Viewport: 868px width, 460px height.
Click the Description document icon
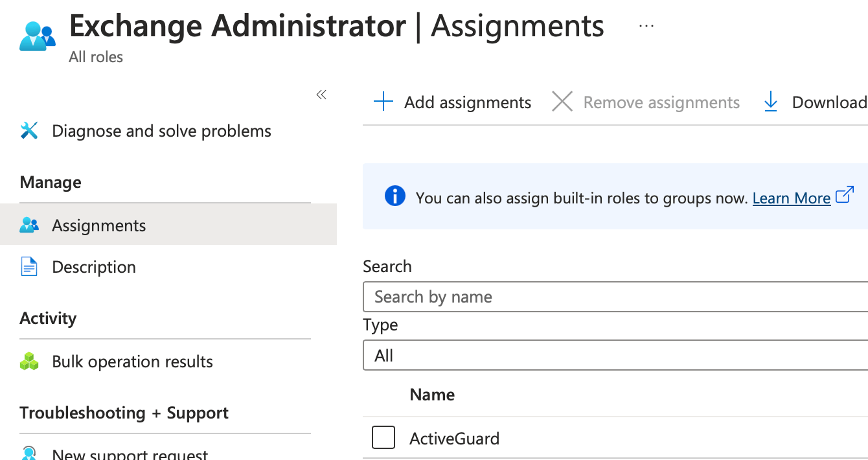coord(30,267)
